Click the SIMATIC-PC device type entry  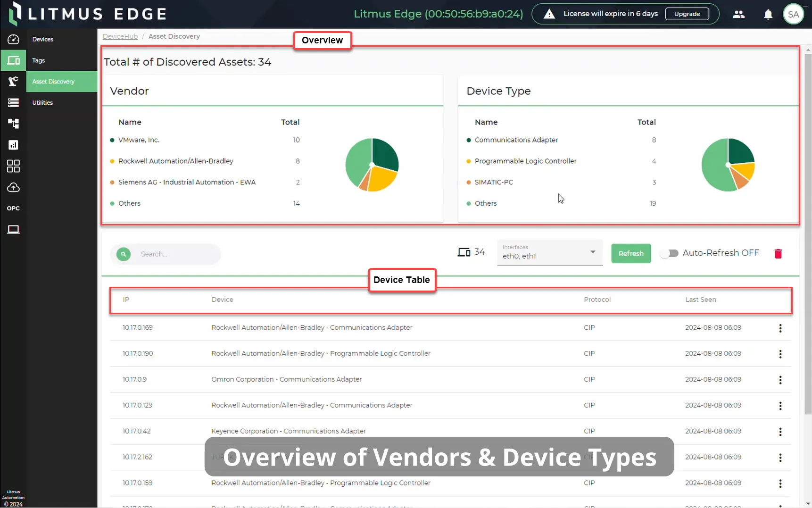(x=494, y=182)
